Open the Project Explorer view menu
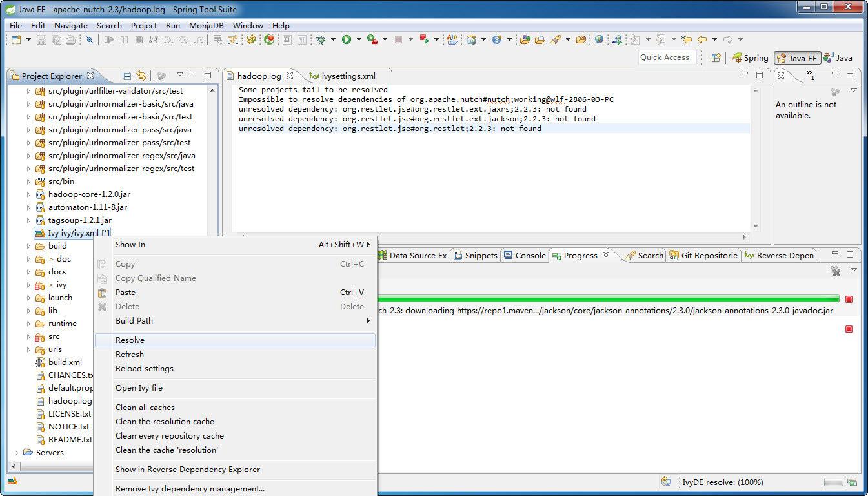This screenshot has width=868, height=496. click(x=180, y=75)
